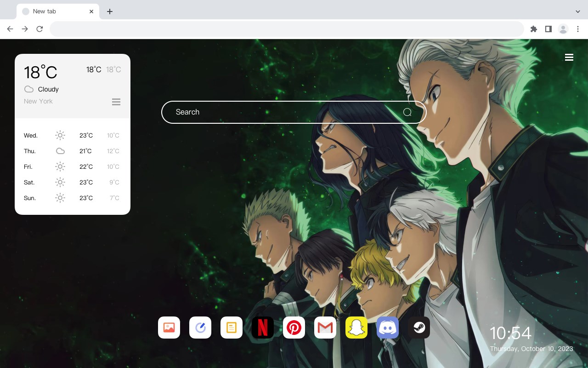Launch the Discord shortcut
Screen dimensions: 588x368
(x=388, y=328)
